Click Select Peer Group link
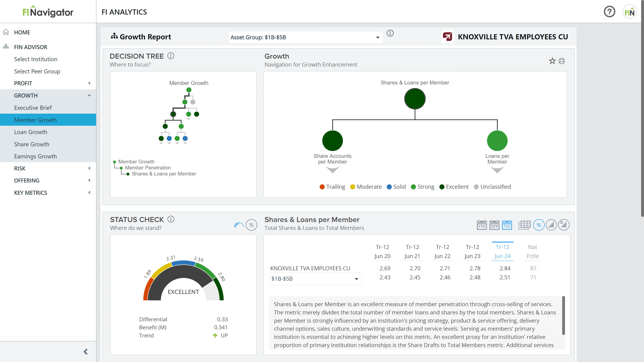 tap(37, 71)
